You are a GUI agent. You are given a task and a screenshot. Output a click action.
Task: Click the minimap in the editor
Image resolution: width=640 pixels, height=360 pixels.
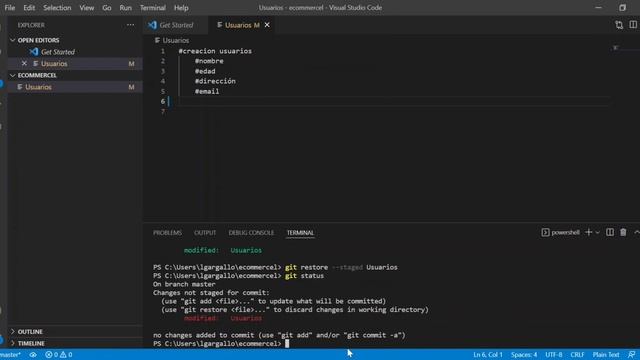pos(624,48)
